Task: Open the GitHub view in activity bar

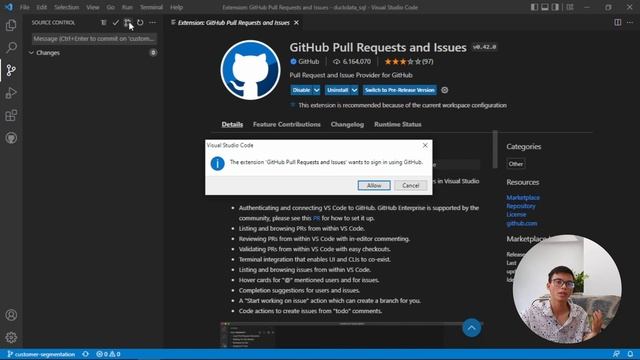Action: (x=11, y=138)
